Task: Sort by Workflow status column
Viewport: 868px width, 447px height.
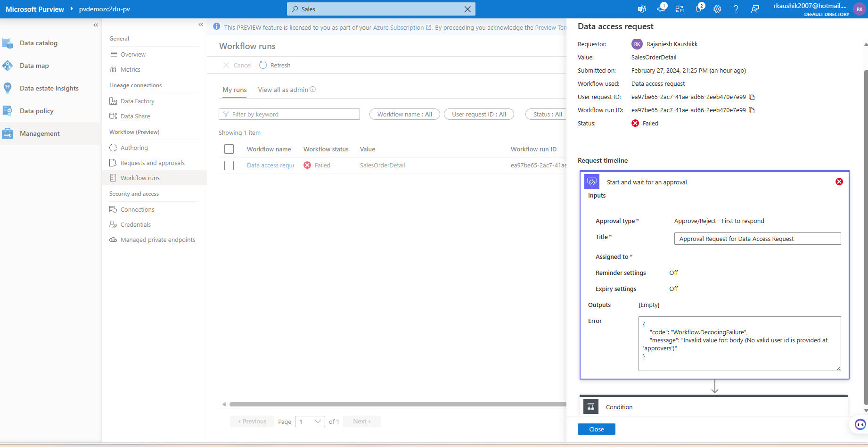Action: coord(326,149)
